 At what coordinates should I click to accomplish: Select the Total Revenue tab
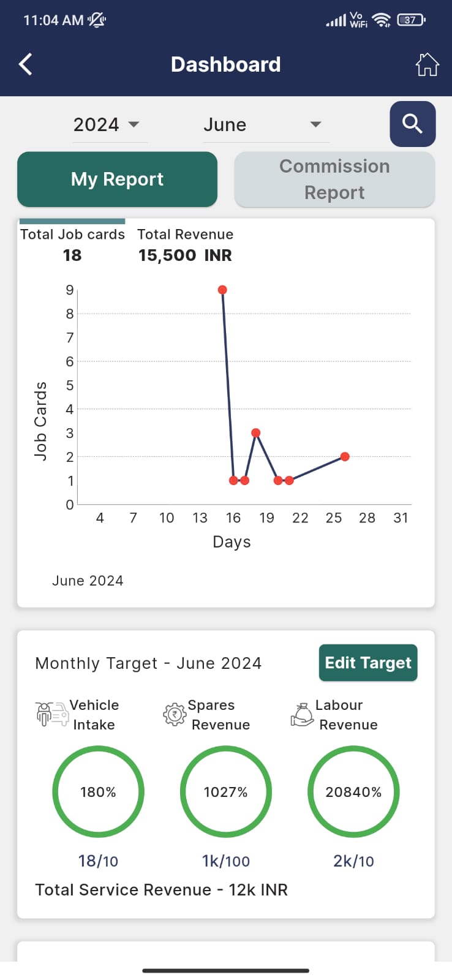click(x=185, y=244)
